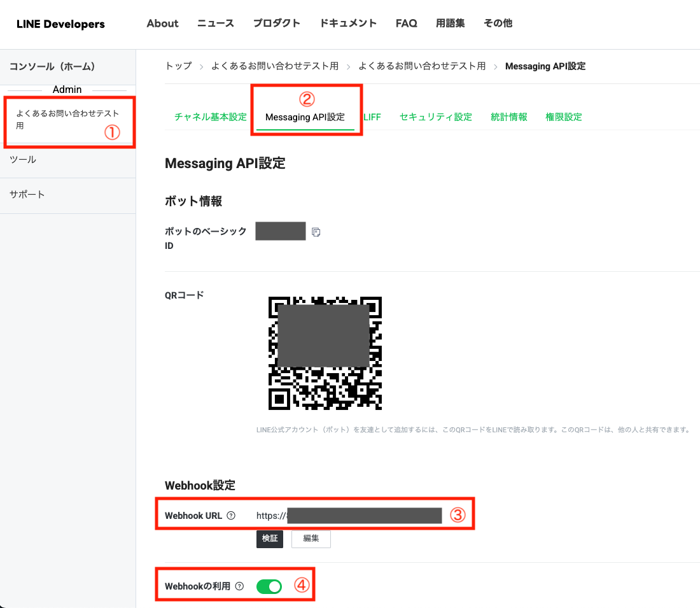Click the QRコード label
Viewport: 700px width, 608px height.
tap(185, 295)
